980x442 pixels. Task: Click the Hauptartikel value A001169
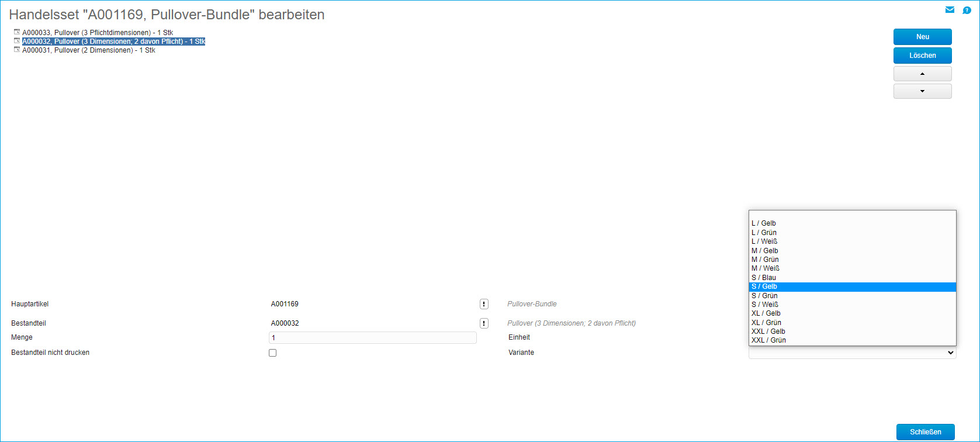(285, 304)
